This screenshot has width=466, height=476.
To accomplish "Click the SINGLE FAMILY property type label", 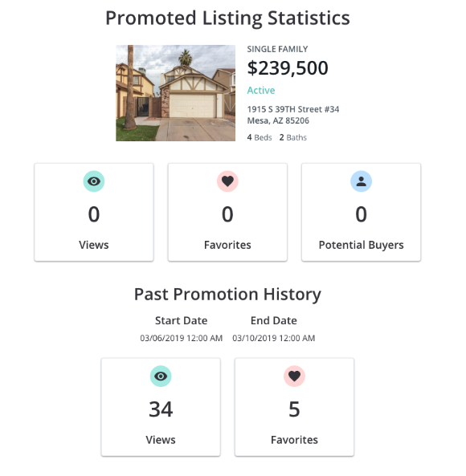I will pos(277,49).
